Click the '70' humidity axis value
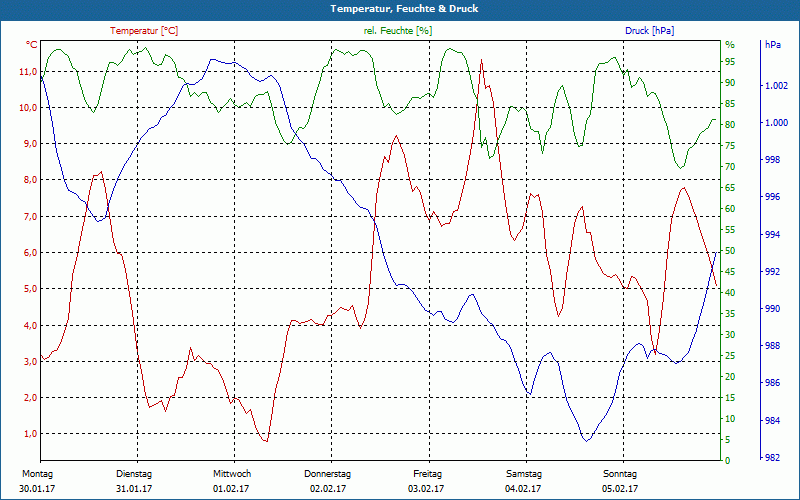The height and width of the screenshot is (500, 800). click(x=730, y=167)
